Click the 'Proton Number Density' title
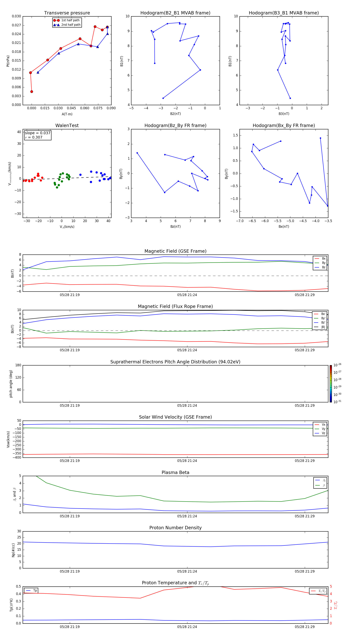Screen dimensions: 351x644 coord(175,528)
